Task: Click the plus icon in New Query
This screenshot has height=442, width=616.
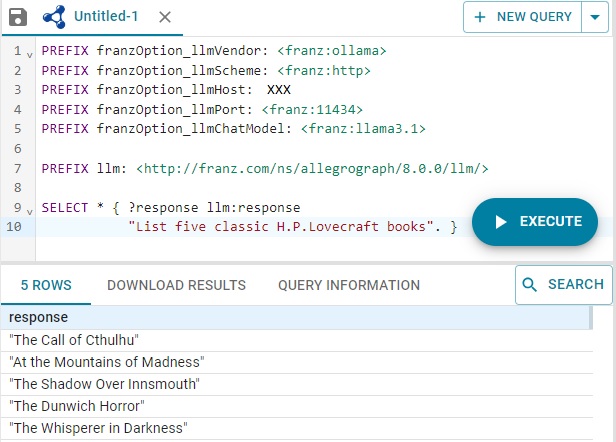Action: coord(481,17)
